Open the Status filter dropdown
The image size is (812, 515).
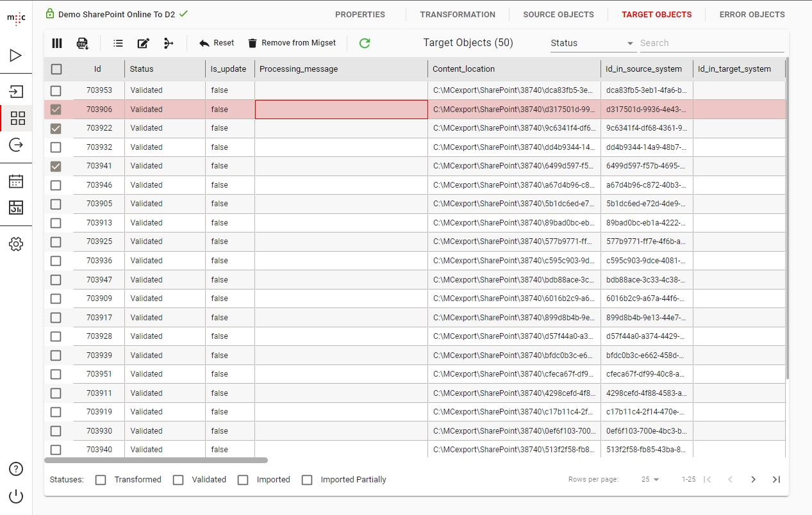point(592,43)
